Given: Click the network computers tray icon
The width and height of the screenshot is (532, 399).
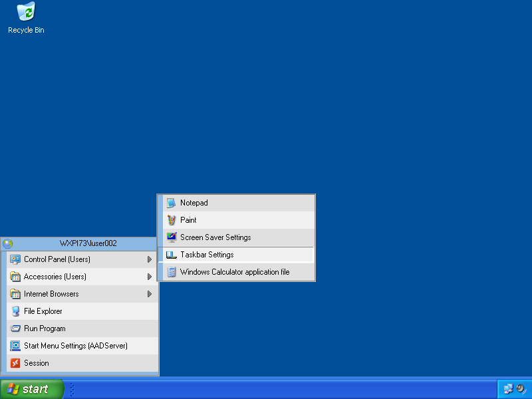Looking at the screenshot, I should coord(508,389).
